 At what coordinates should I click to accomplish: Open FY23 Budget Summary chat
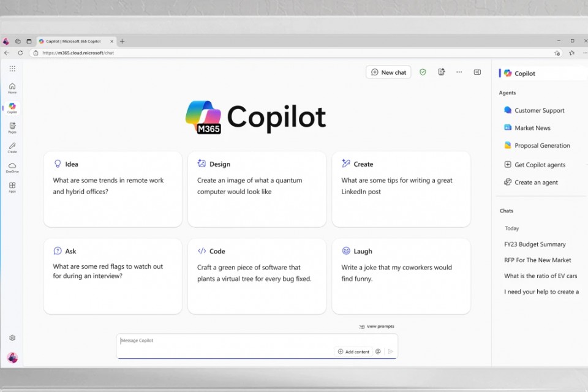[535, 244]
